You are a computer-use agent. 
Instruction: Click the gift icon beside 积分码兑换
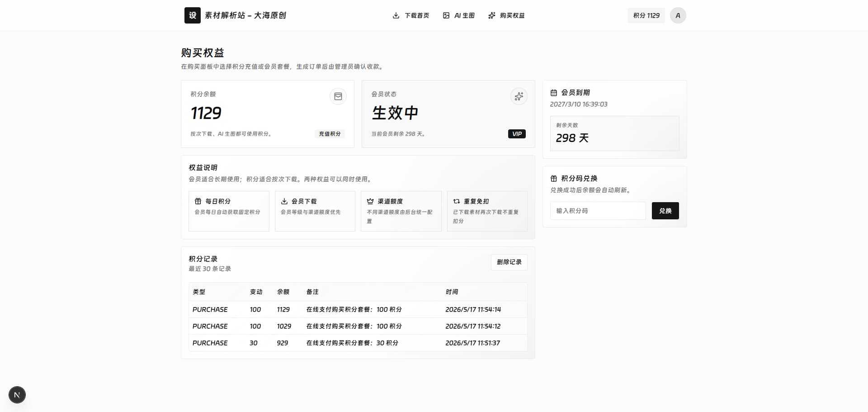(554, 179)
